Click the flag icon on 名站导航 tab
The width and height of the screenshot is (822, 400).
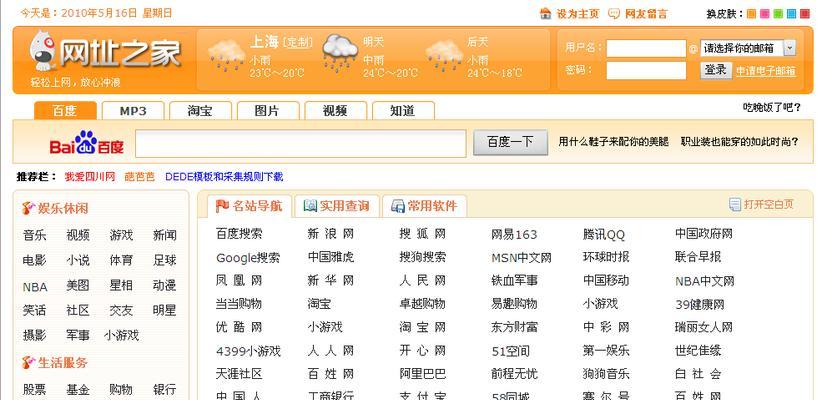(222, 206)
